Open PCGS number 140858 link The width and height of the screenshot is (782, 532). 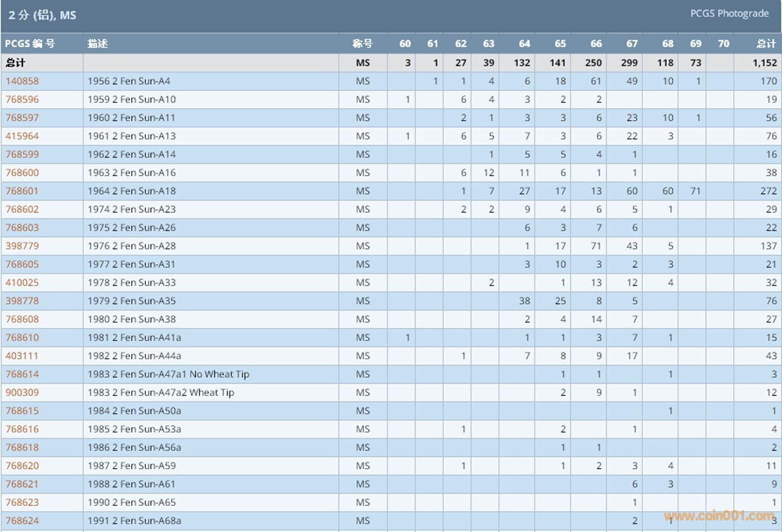pos(22,81)
